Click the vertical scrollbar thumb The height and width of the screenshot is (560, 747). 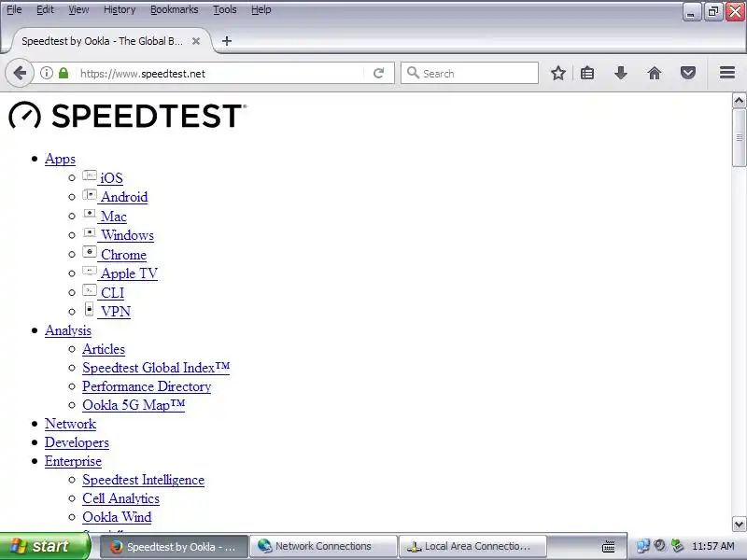(739, 138)
